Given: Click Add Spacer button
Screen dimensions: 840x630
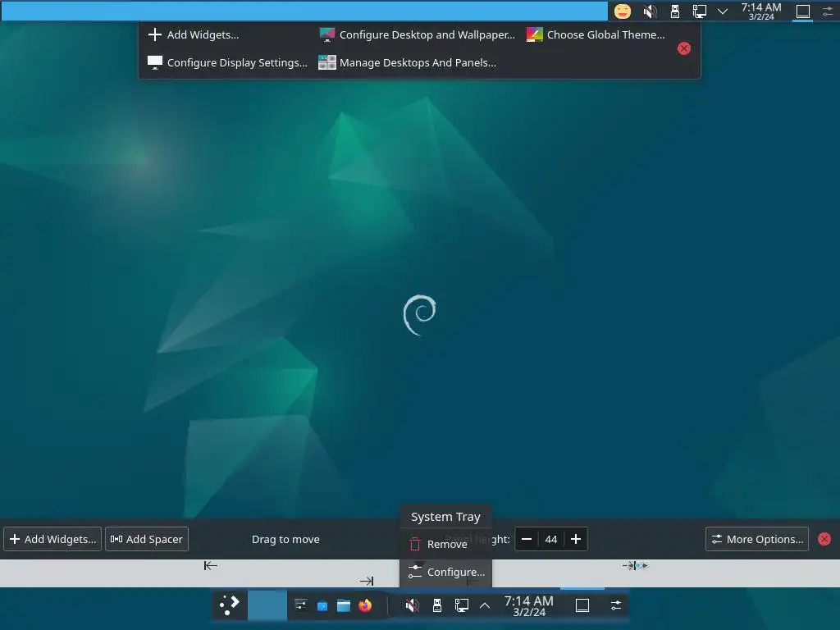Looking at the screenshot, I should click(x=147, y=539).
